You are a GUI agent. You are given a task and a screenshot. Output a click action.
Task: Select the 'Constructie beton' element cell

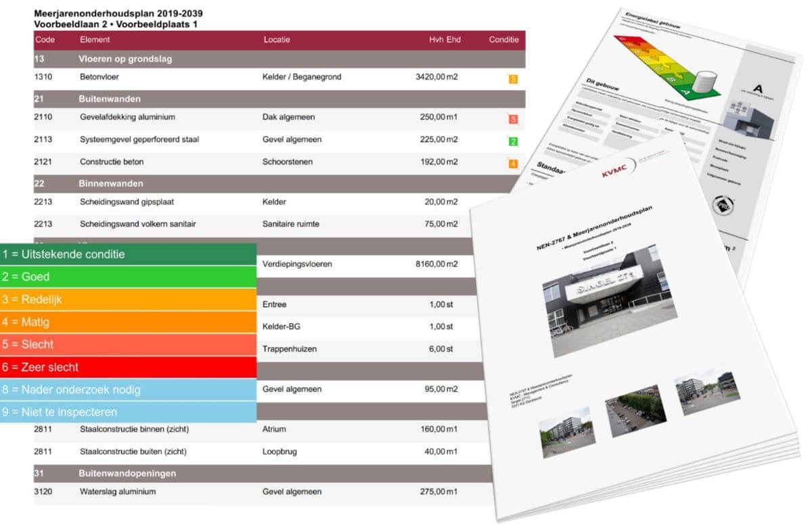click(112, 162)
